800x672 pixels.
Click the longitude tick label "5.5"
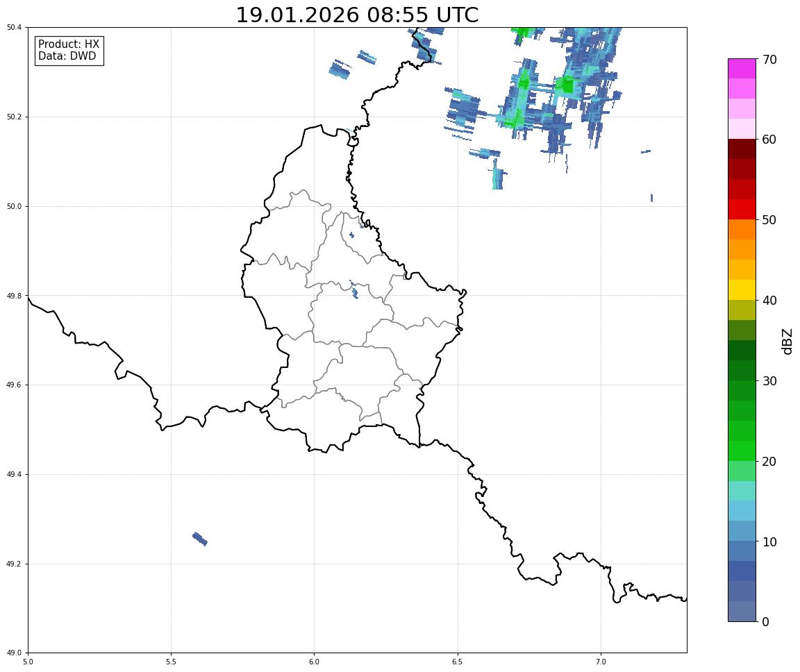[x=171, y=662]
